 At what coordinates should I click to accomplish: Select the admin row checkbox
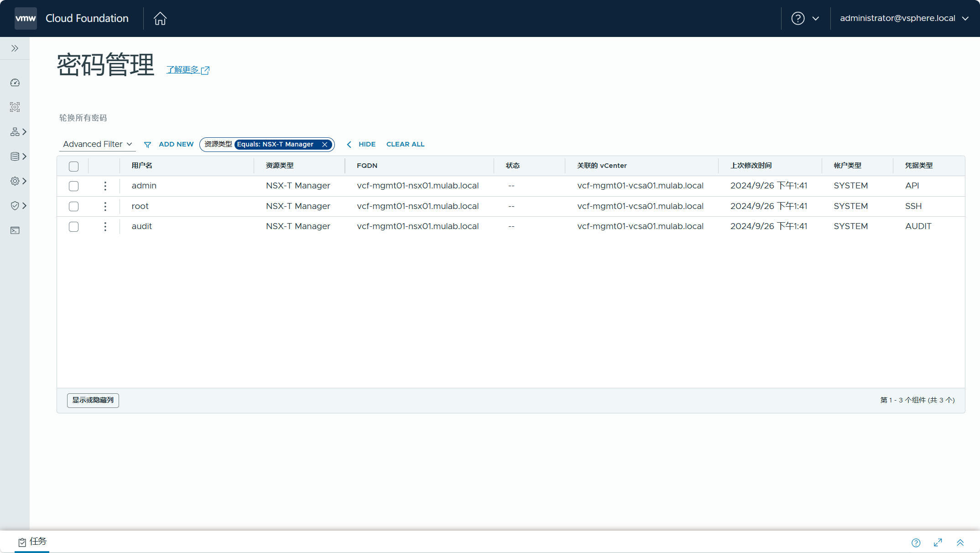(x=73, y=186)
